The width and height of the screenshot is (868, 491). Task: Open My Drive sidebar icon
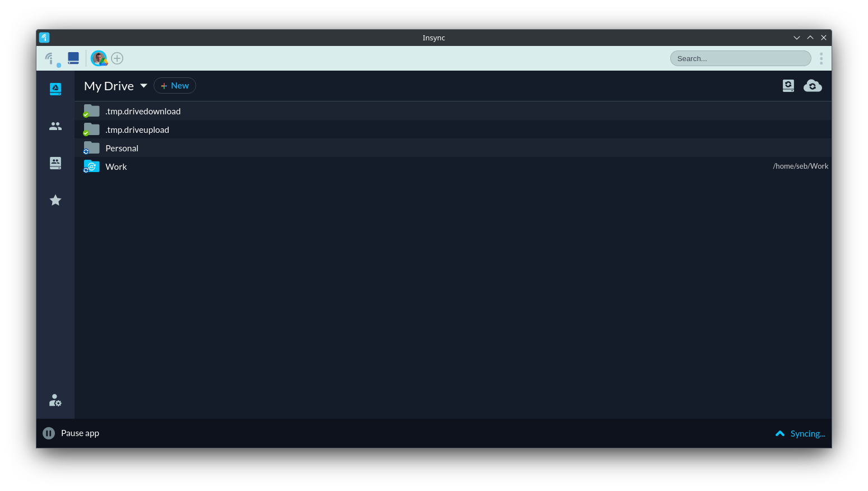point(55,89)
